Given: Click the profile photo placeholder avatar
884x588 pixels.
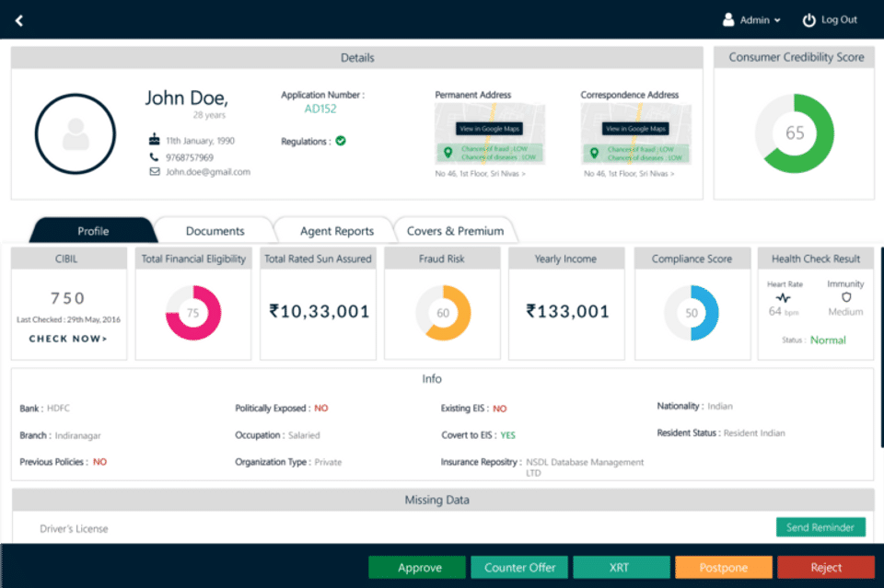Looking at the screenshot, I should click(76, 134).
